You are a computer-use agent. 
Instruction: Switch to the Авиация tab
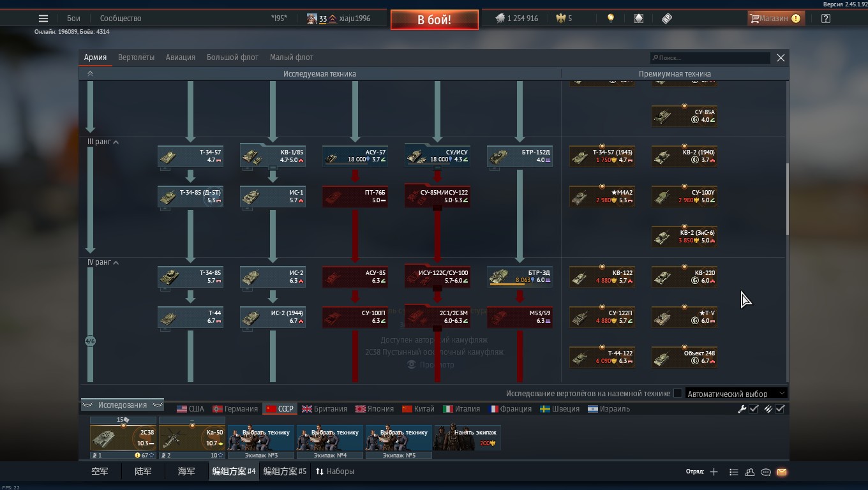click(181, 57)
